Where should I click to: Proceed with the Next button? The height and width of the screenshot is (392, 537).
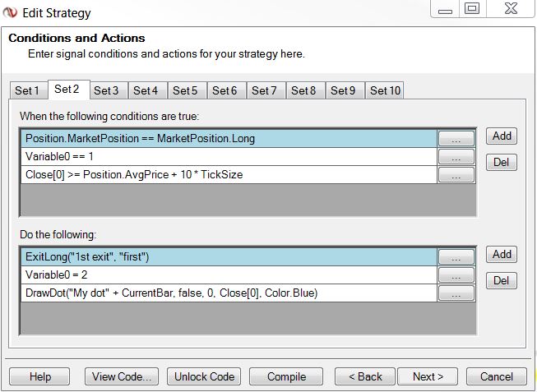[x=428, y=376]
